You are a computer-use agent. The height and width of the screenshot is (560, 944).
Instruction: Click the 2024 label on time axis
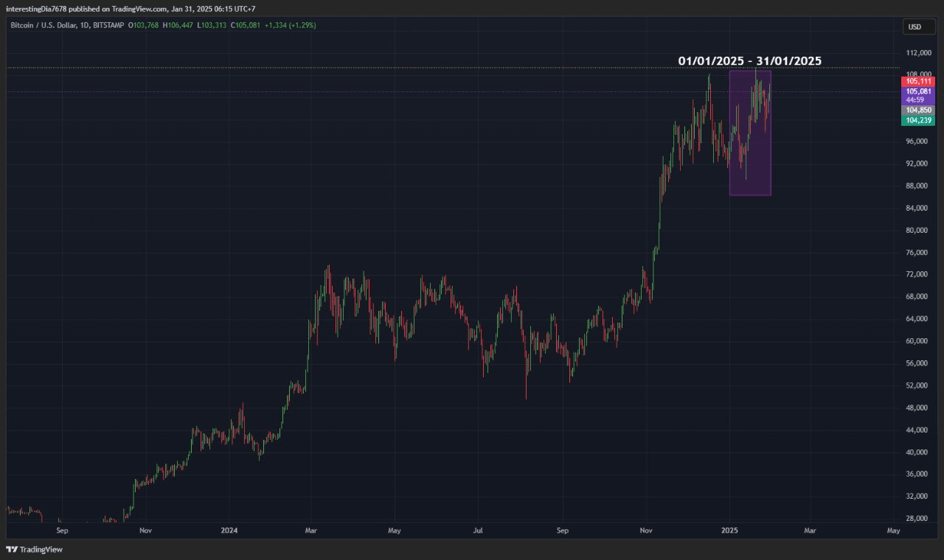229,530
